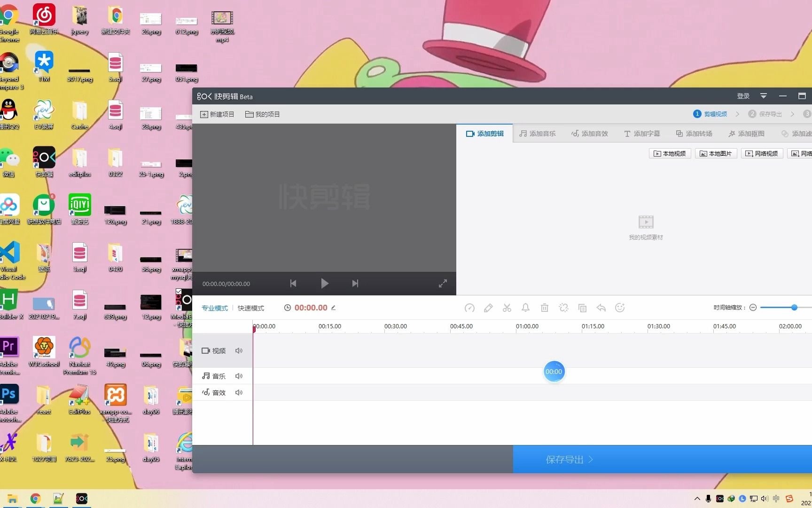This screenshot has width=812, height=508.
Task: Click the copy clip icon
Action: [582, 308]
